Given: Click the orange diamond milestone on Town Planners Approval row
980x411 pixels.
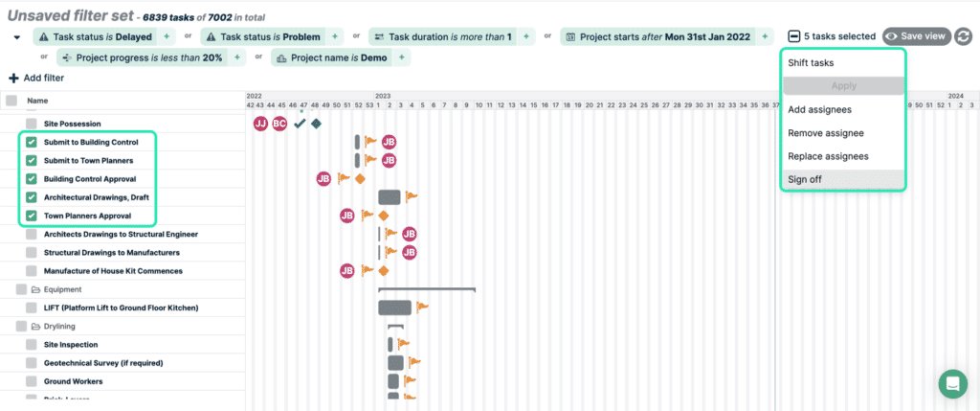Looking at the screenshot, I should 383,216.
